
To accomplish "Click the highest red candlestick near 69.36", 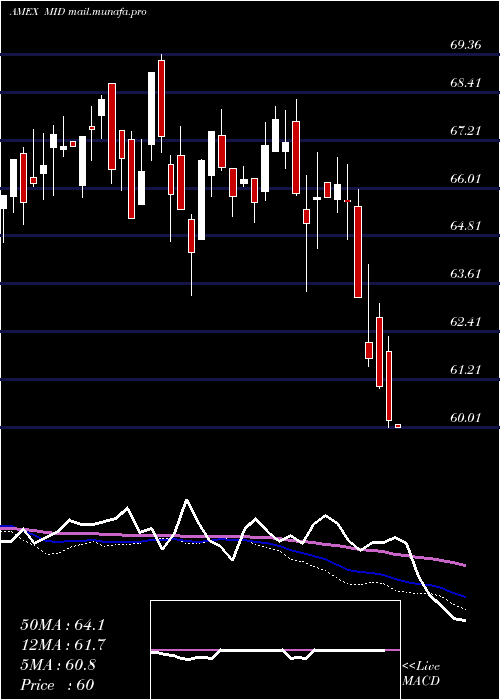I will tap(161, 98).
